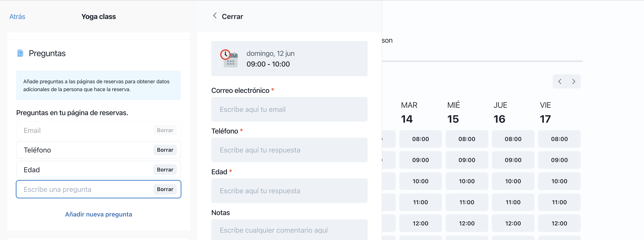Focus the Escribe una pregunta field
This screenshot has height=240, width=644.
(85, 189)
